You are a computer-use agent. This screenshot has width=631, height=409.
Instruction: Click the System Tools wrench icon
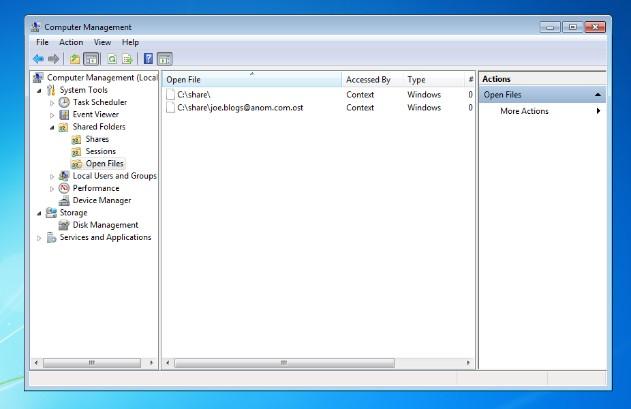click(51, 90)
